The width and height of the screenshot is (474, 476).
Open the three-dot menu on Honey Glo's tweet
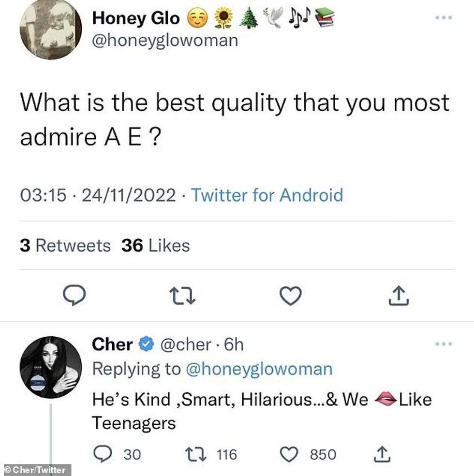point(443,17)
